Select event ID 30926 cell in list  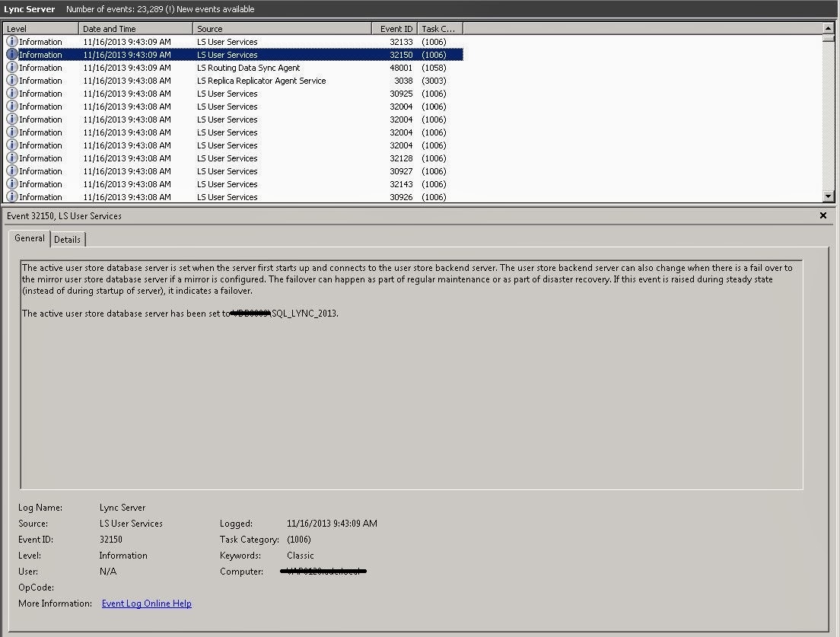point(401,196)
